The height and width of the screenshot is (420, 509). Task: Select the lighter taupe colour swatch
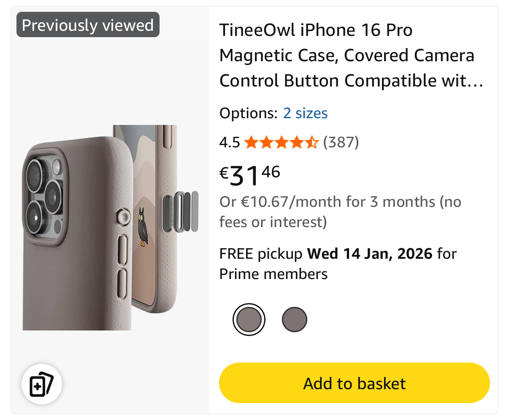coord(249,320)
